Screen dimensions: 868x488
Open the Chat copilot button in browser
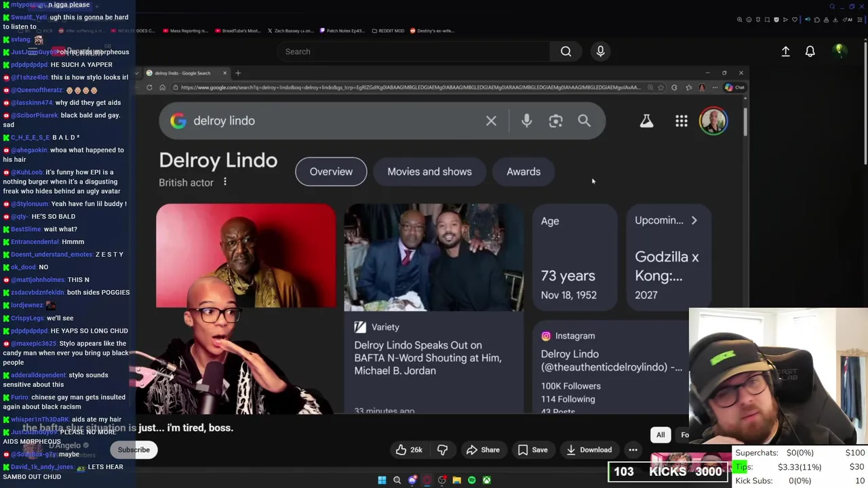[735, 87]
